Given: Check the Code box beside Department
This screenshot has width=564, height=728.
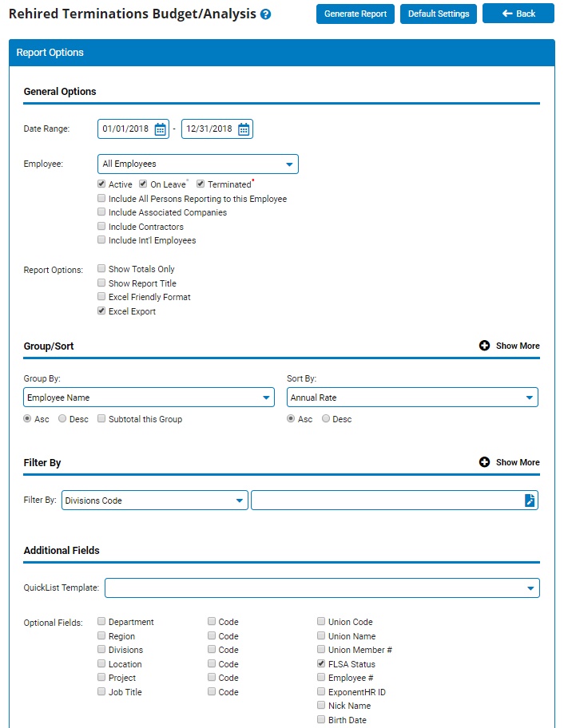Looking at the screenshot, I should 212,621.
